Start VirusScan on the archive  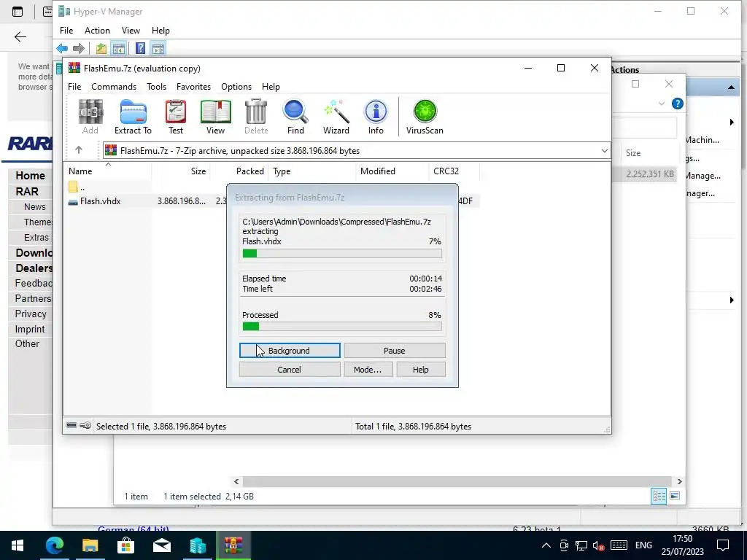click(x=425, y=117)
